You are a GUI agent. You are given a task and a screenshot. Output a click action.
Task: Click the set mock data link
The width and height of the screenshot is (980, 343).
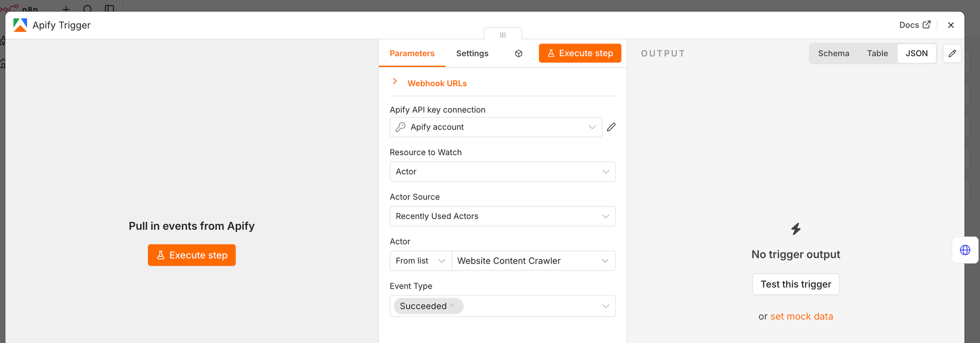802,317
